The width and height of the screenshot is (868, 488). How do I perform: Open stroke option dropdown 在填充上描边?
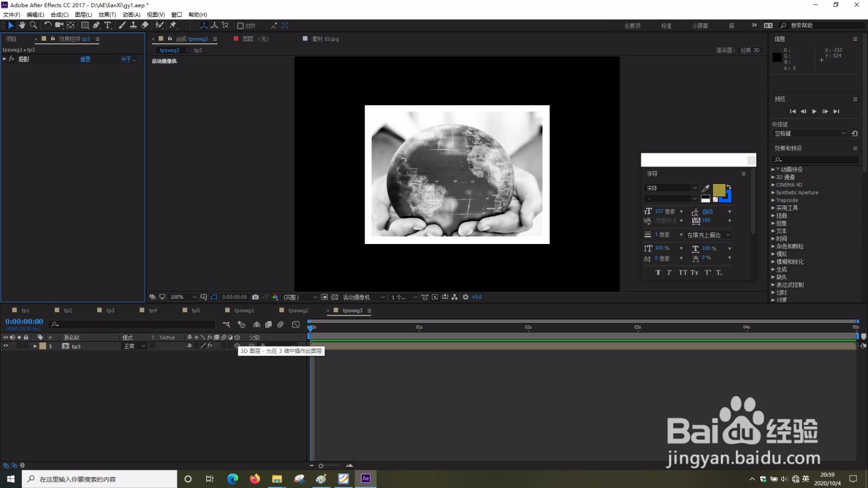point(709,235)
